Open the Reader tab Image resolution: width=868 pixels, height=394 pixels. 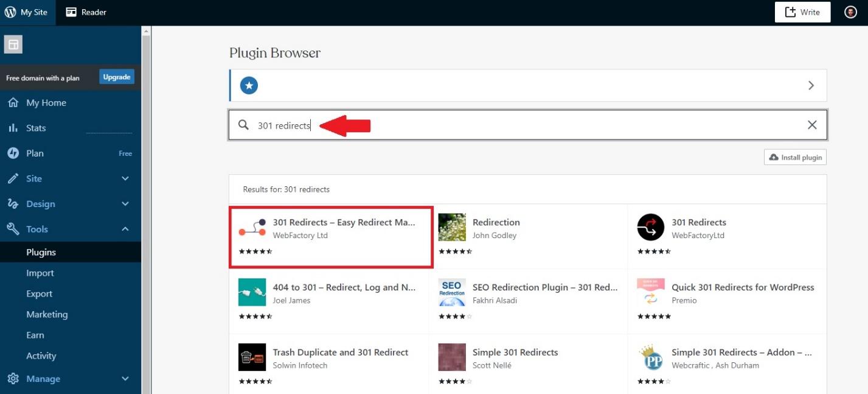(86, 12)
